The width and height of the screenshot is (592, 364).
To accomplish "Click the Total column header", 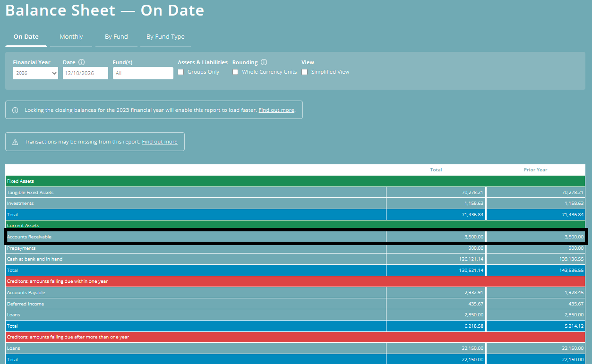I will click(436, 170).
